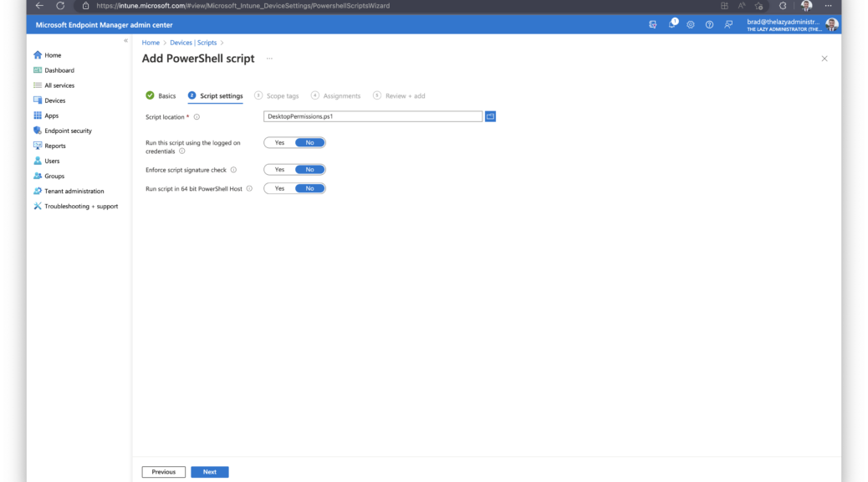Viewport: 868px width, 482px height.
Task: Open the notifications bell icon
Action: [x=672, y=23]
